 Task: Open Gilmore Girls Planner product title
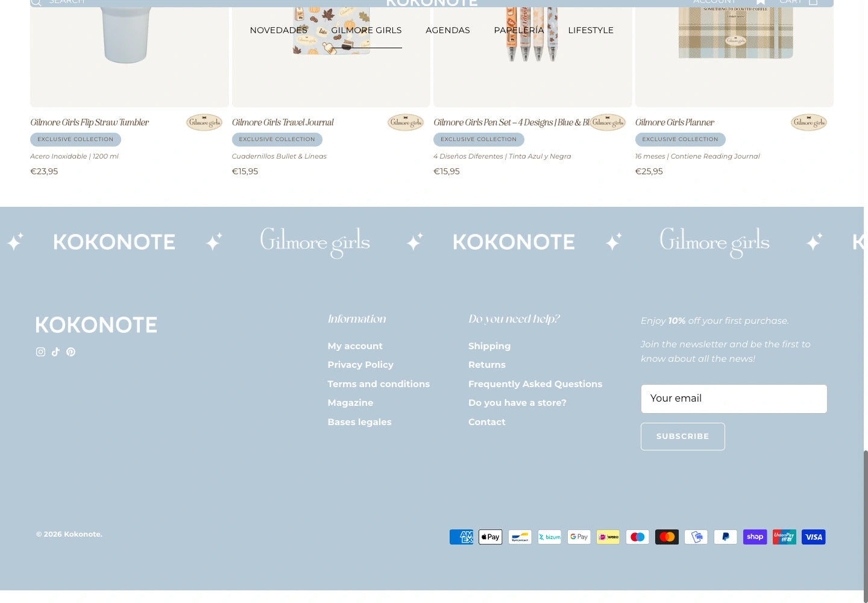pos(675,122)
